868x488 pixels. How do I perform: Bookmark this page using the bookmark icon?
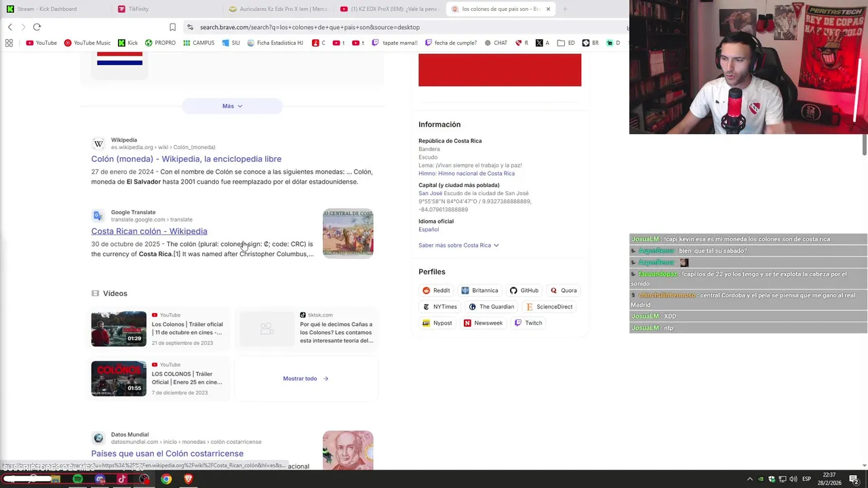tap(172, 27)
